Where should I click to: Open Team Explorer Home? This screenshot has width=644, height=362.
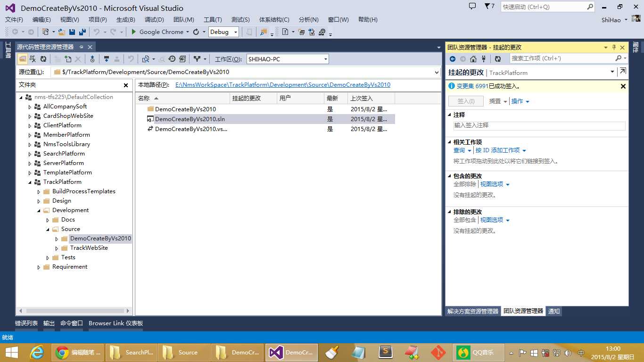[x=473, y=59]
